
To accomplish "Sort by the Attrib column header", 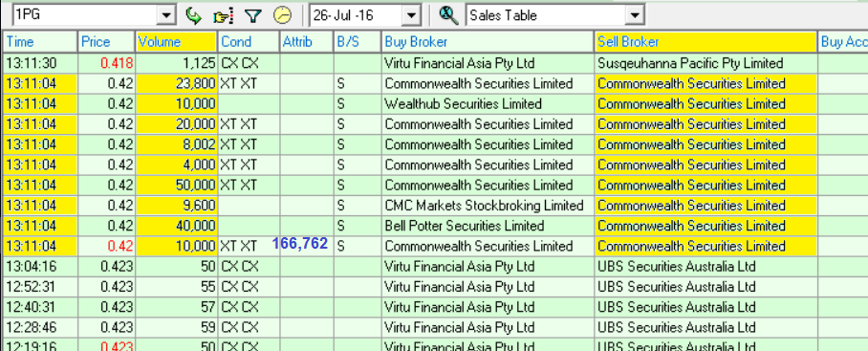I will 306,41.
